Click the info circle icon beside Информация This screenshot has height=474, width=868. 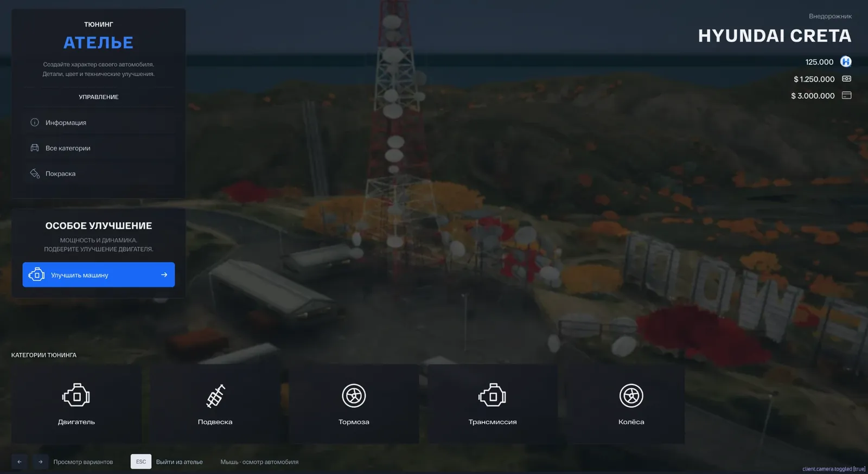(x=35, y=123)
